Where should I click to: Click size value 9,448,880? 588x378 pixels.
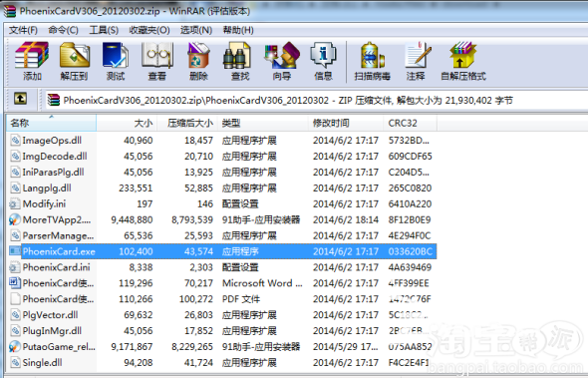(132, 220)
